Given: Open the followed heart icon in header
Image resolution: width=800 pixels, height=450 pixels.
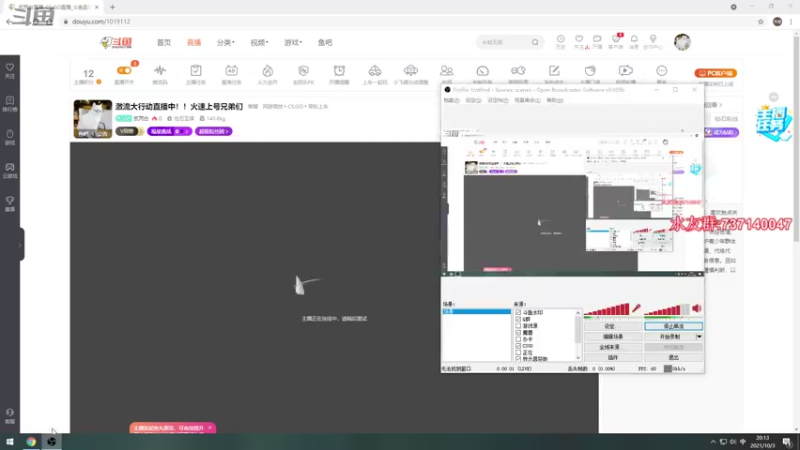Looking at the screenshot, I should coord(579,39).
